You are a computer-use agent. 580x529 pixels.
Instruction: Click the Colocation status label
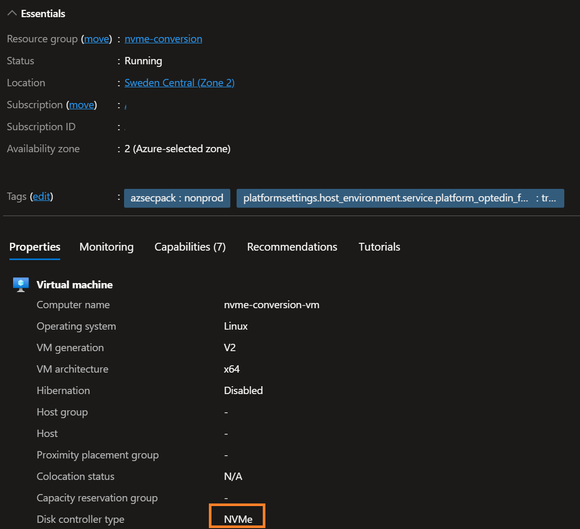(75, 476)
